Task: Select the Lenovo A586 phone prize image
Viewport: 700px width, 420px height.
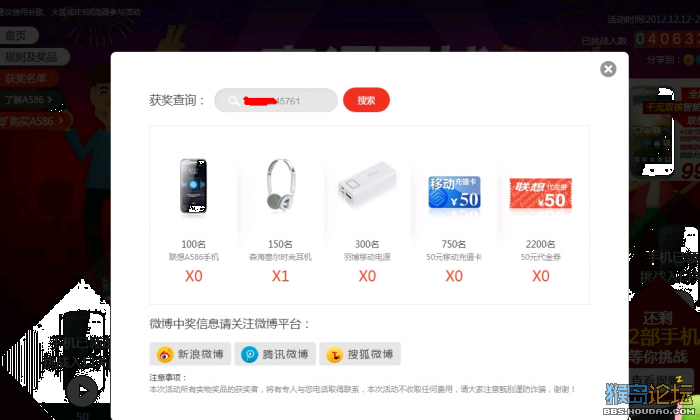Action: pyautogui.click(x=193, y=186)
